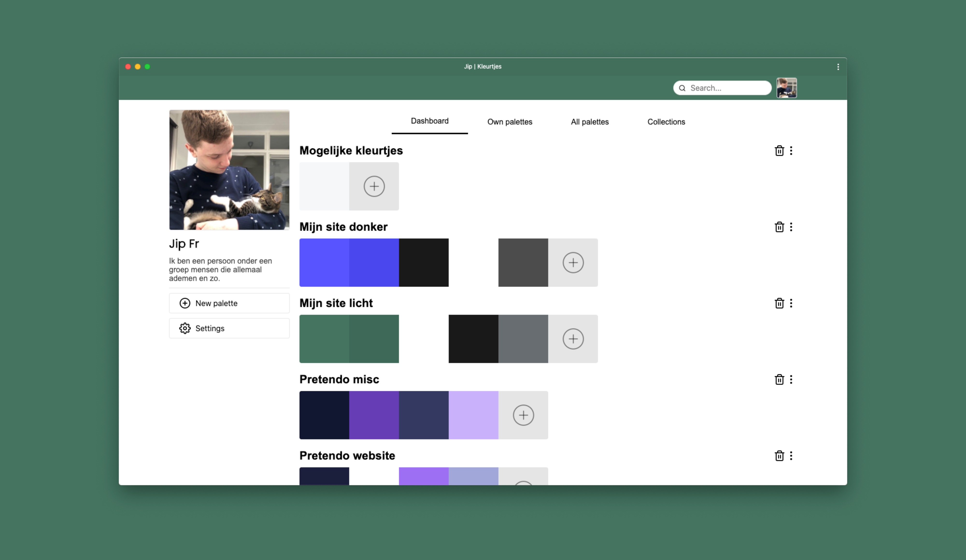Open Settings from the sidebar
The image size is (966, 560).
229,328
